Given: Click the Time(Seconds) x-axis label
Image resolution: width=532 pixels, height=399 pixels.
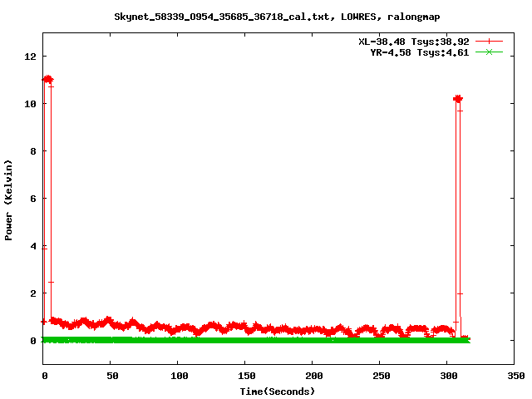Looking at the screenshot, I should pos(277,392).
